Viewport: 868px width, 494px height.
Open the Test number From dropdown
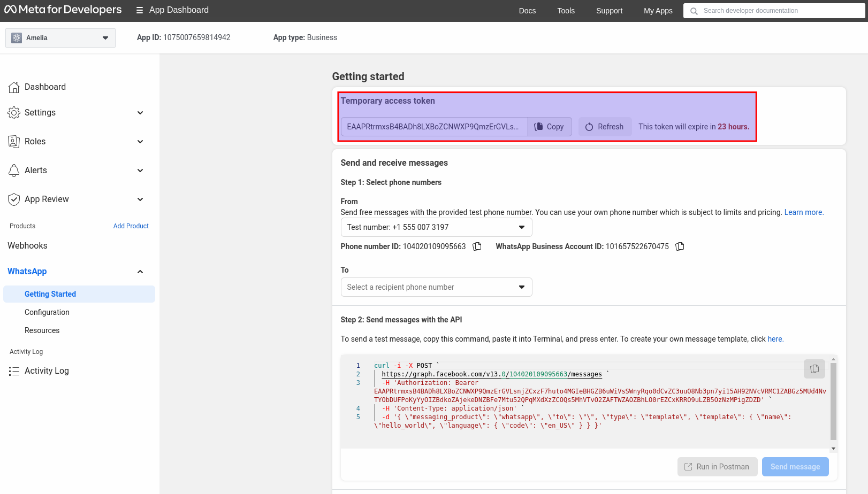pyautogui.click(x=436, y=227)
